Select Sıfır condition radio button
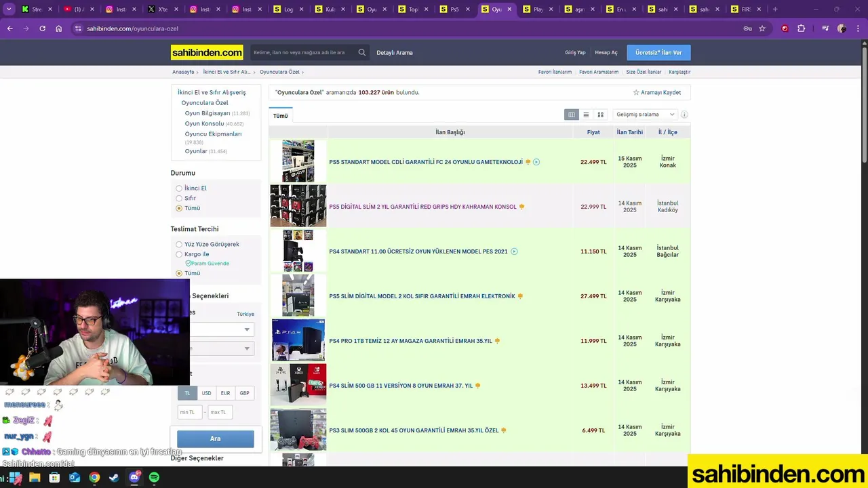This screenshot has height=488, width=868. coord(179,199)
